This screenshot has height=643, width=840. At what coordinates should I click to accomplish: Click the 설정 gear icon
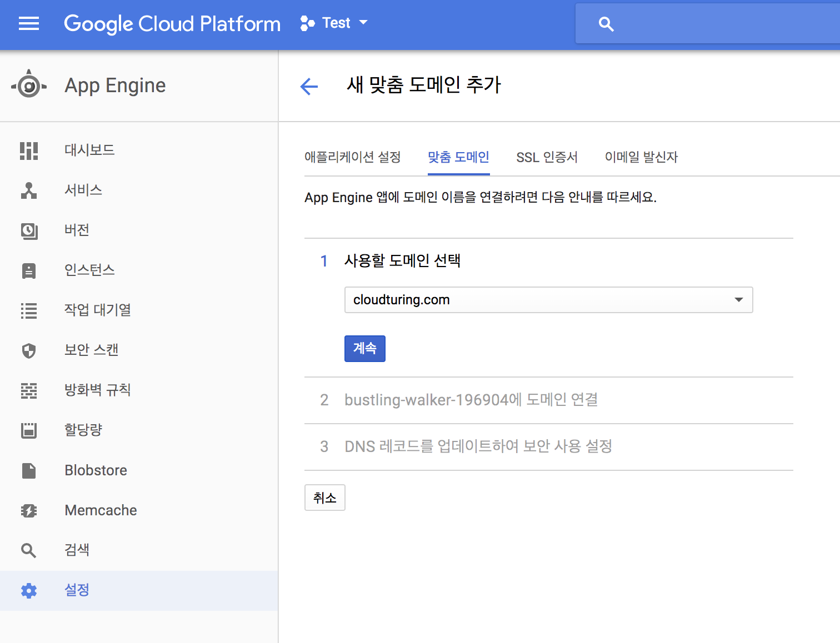[29, 590]
